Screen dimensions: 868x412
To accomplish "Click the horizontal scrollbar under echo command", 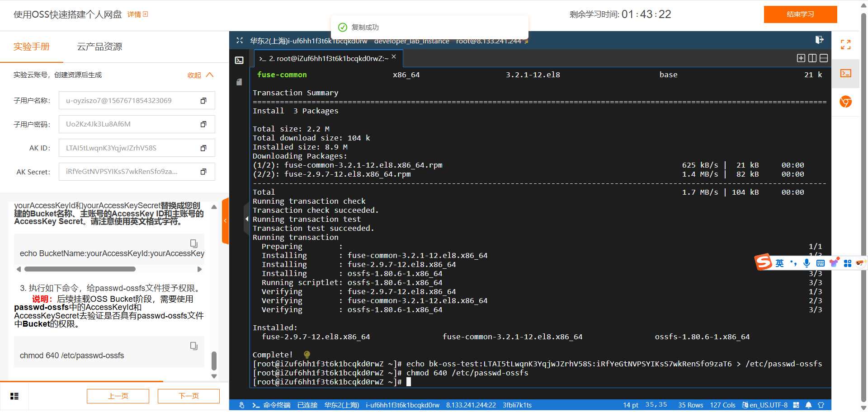I will [80, 269].
